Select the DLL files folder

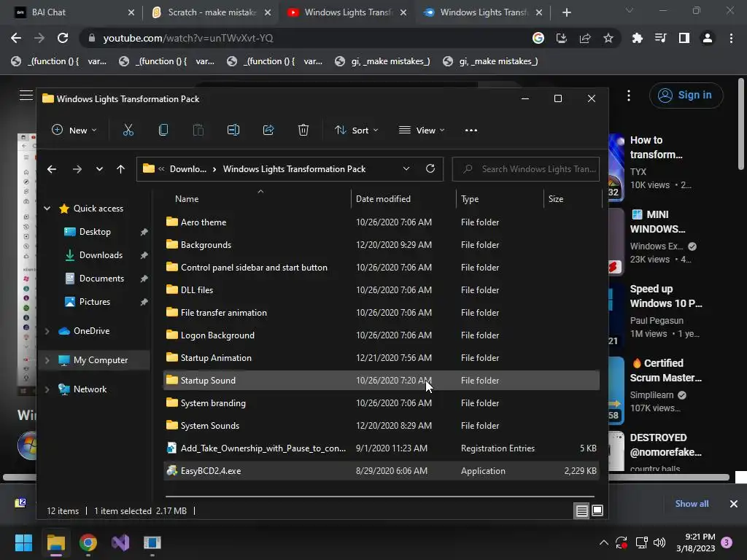[x=381, y=290]
